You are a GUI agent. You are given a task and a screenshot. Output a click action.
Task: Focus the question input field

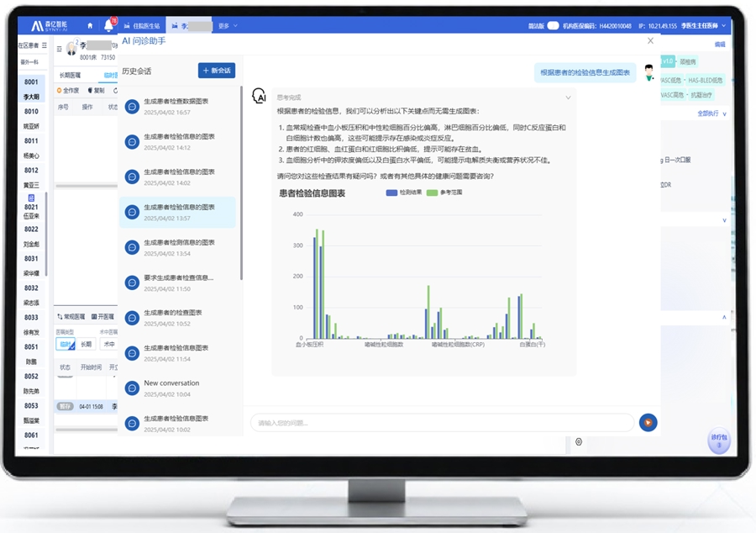click(x=442, y=423)
